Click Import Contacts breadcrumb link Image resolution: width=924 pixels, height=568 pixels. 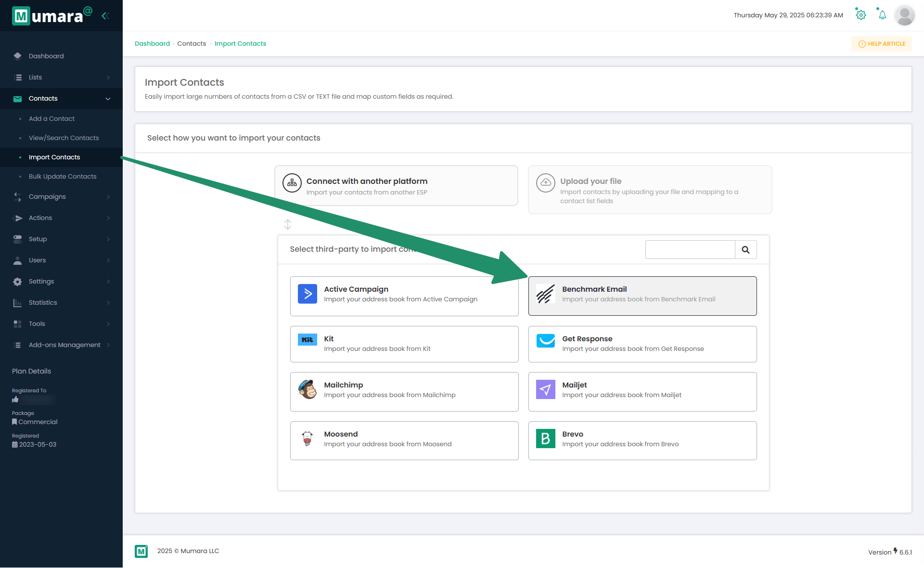click(240, 44)
